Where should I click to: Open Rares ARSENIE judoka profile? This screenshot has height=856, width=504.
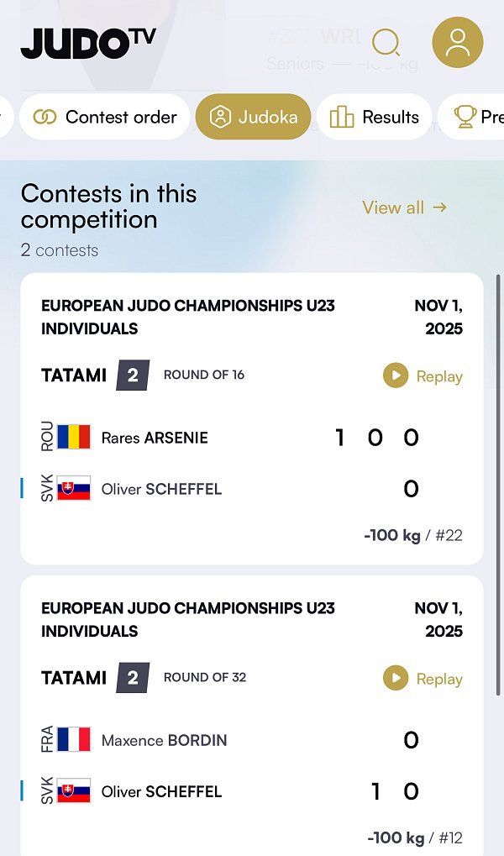(155, 438)
